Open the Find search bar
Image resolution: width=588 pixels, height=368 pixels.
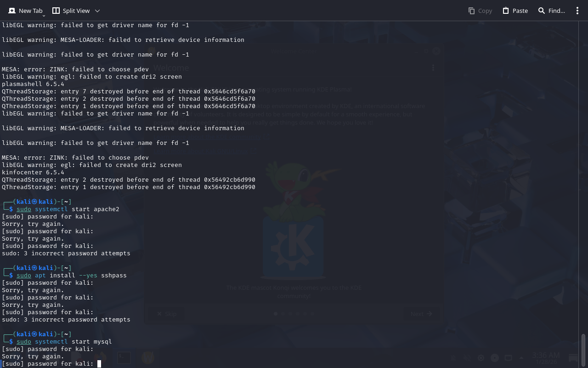pos(551,11)
